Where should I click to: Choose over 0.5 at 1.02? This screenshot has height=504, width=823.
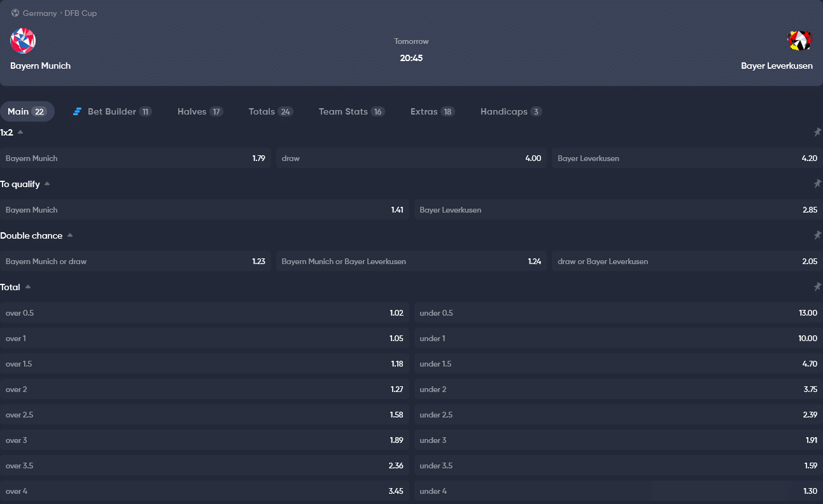(x=204, y=312)
